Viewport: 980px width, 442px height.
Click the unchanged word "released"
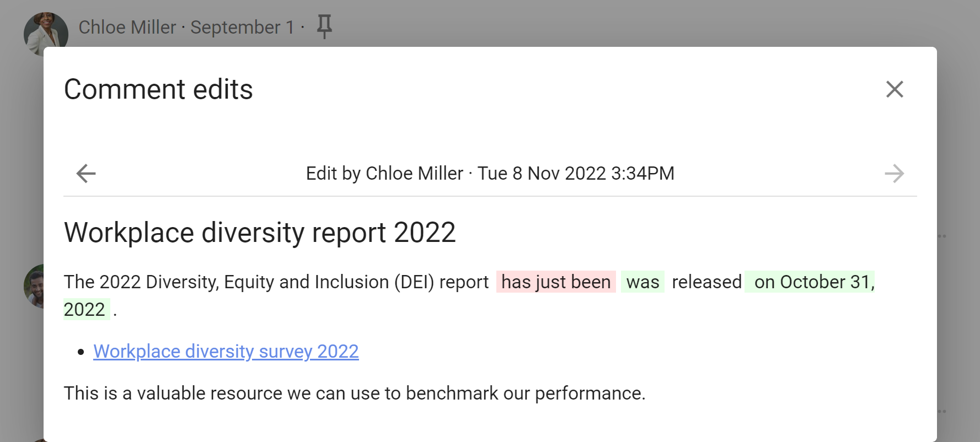(706, 282)
